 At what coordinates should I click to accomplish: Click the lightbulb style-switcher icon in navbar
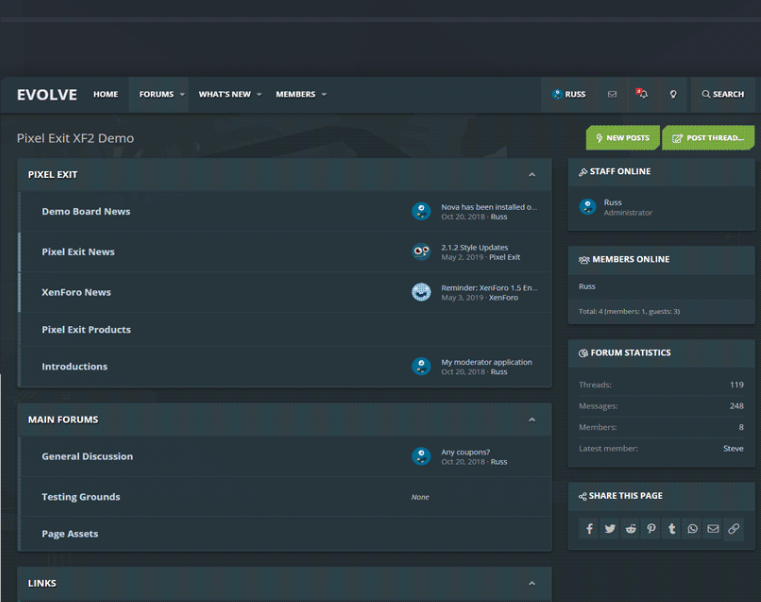(673, 94)
